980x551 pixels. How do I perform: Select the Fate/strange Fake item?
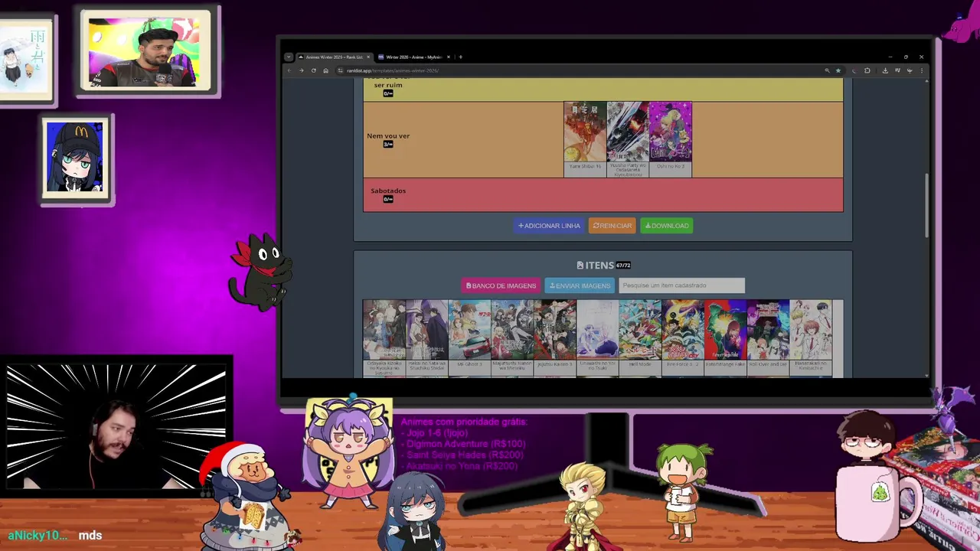pyautogui.click(x=725, y=337)
